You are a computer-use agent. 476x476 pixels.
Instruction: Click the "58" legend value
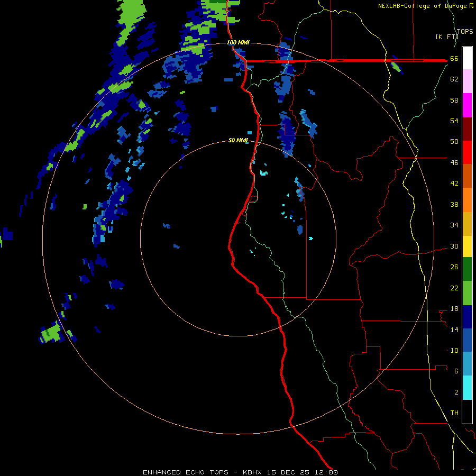454,100
